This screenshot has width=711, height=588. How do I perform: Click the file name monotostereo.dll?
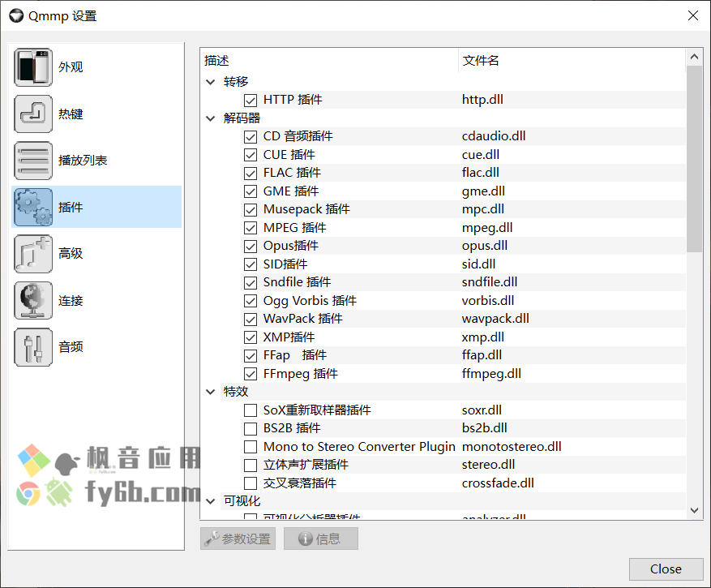tap(512, 447)
